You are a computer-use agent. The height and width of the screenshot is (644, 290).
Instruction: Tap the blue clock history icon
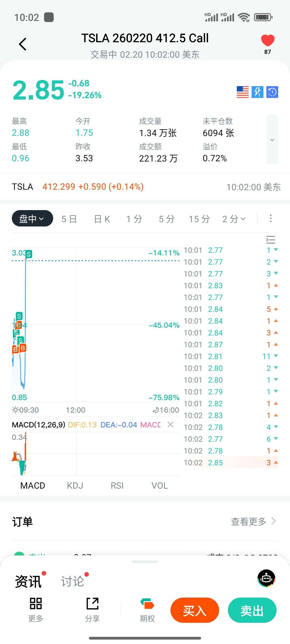click(x=272, y=92)
